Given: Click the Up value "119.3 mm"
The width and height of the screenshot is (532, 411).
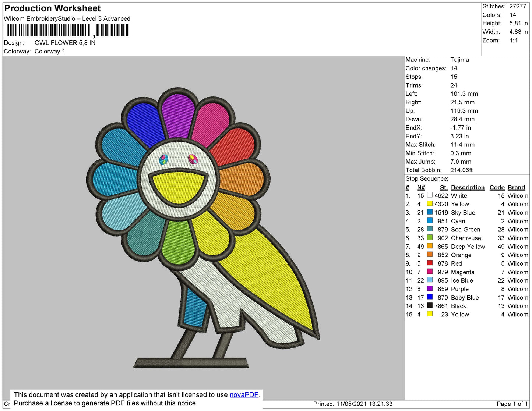Looking at the screenshot, I should [x=464, y=111].
